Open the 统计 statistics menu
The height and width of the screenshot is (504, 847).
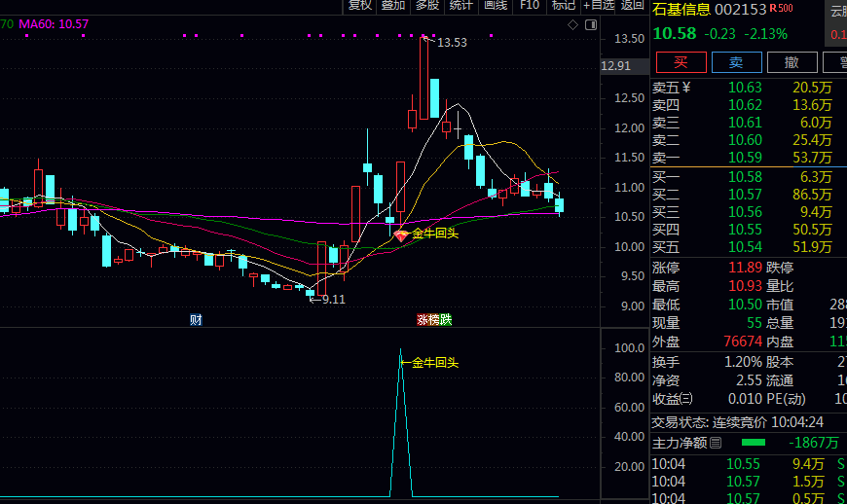click(461, 6)
